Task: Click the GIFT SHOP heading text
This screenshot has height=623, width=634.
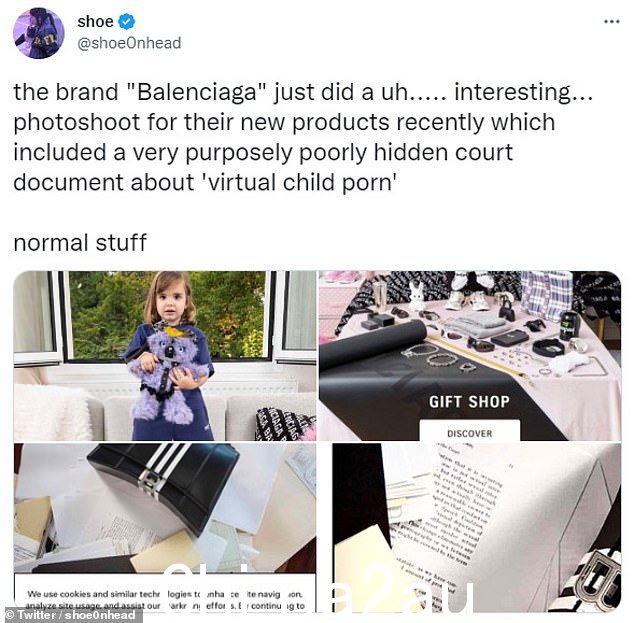Action: [469, 401]
